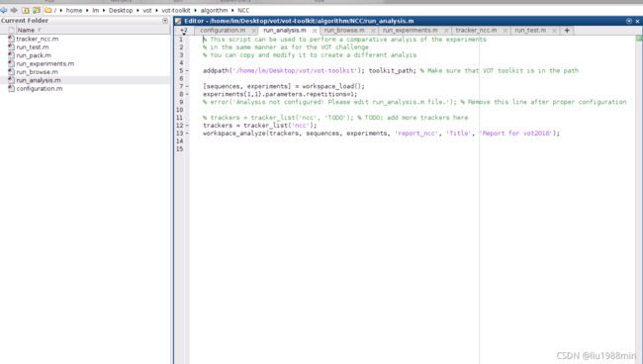
Task: Sort files by the Name column header
Action: pyautogui.click(x=26, y=30)
